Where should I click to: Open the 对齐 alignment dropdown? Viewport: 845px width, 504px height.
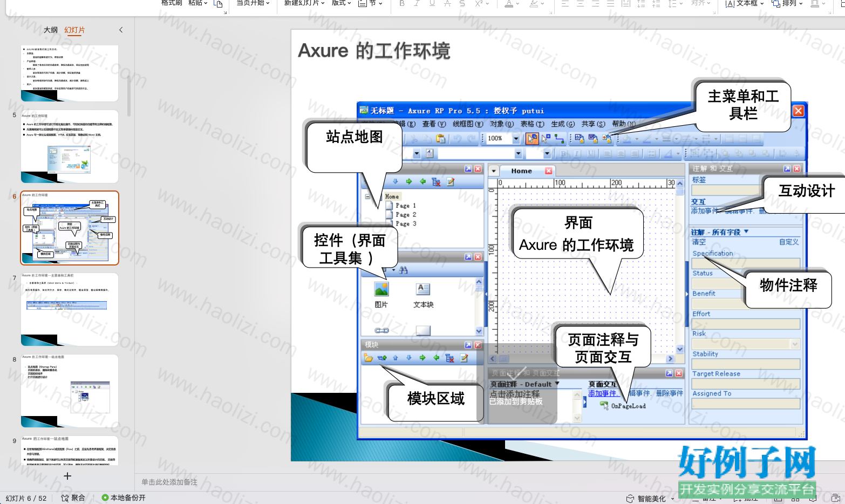click(701, 3)
